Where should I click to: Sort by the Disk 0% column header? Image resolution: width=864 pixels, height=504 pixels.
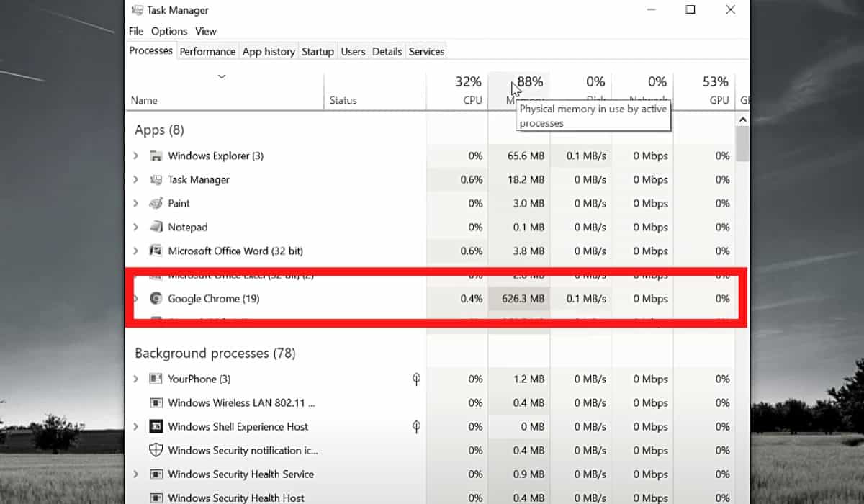pyautogui.click(x=580, y=91)
